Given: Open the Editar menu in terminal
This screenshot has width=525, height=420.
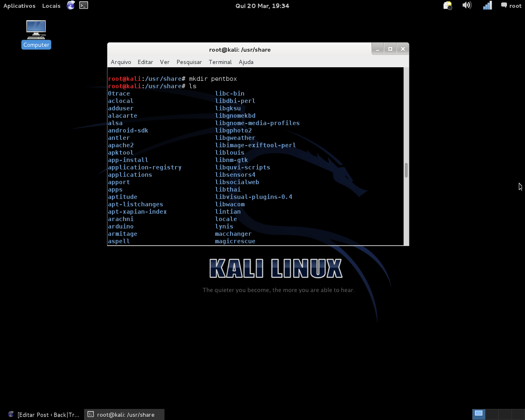Looking at the screenshot, I should tap(145, 62).
